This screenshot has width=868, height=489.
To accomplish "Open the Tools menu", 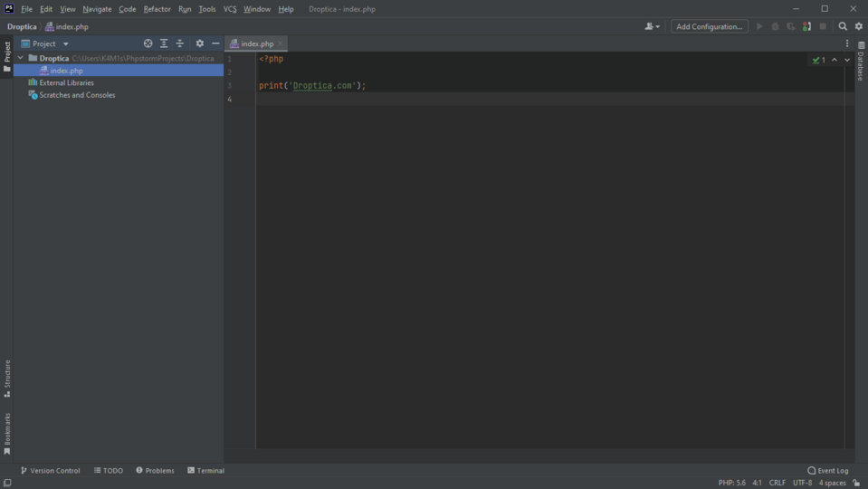I will 207,9.
